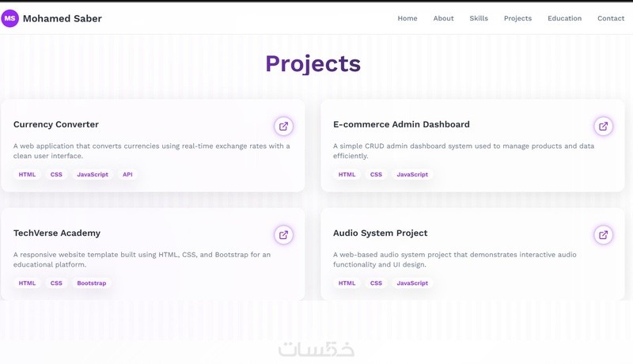This screenshot has width=633, height=364.
Task: Click JavaScript tag on Currency Converter card
Action: [x=93, y=174]
